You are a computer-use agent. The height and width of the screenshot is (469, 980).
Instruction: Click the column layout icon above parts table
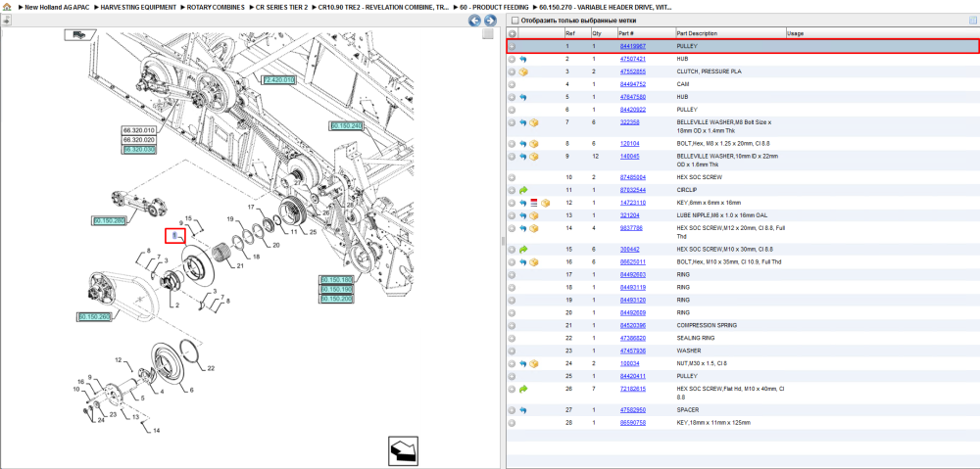[x=972, y=20]
